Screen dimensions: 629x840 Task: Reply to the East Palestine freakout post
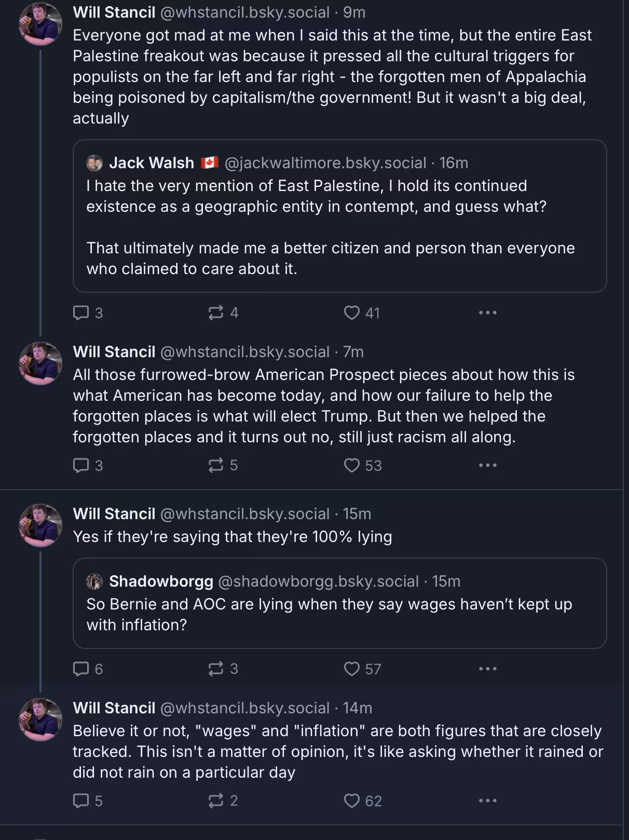point(81,313)
